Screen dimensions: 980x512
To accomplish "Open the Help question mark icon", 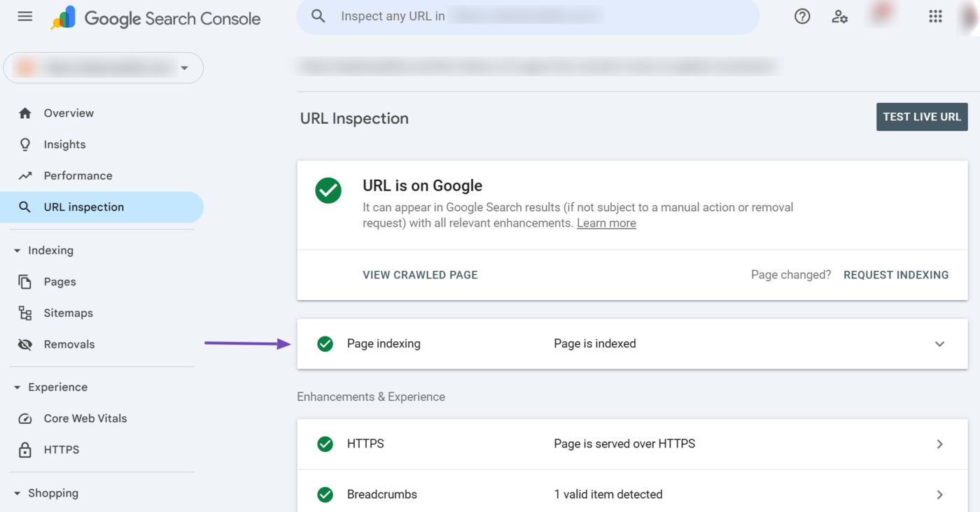I will click(801, 16).
